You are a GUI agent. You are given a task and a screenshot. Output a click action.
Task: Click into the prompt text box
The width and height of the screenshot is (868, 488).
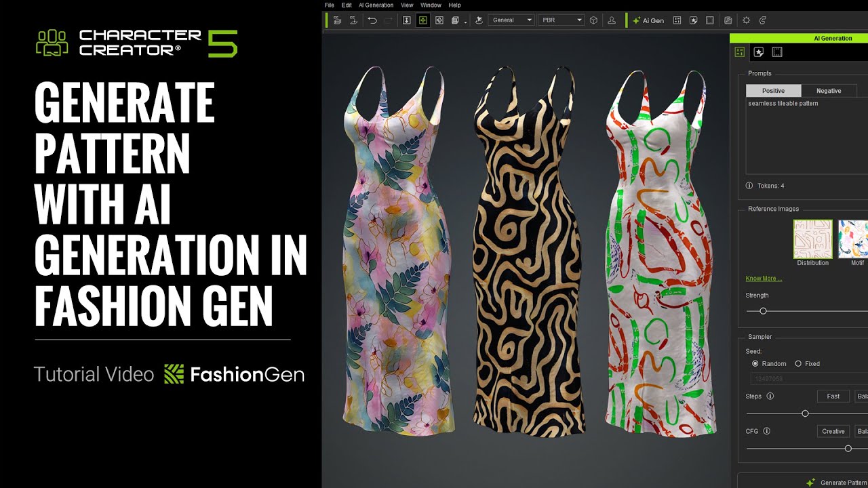pos(807,136)
